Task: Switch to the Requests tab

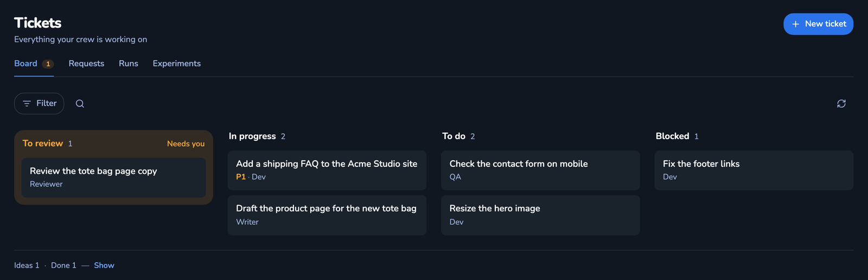Action: tap(86, 64)
